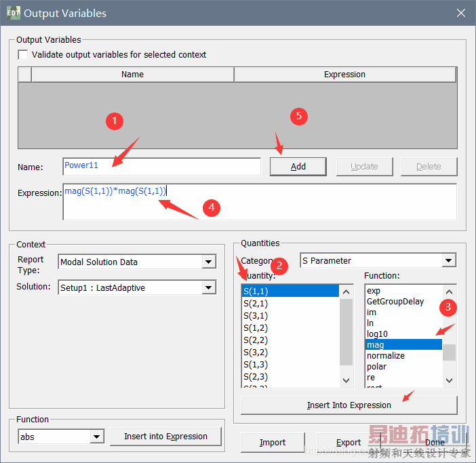
Task: Click Insert Into Expression under Quantities
Action: click(x=349, y=405)
